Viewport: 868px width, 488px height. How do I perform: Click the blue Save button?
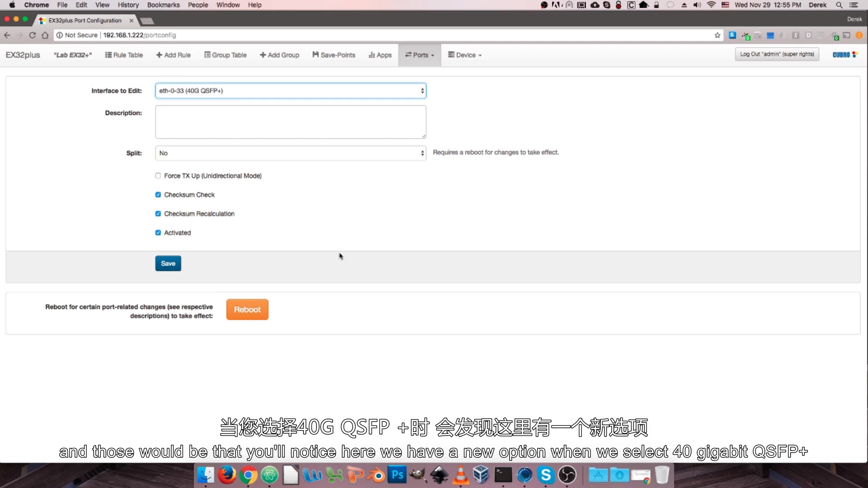click(168, 263)
